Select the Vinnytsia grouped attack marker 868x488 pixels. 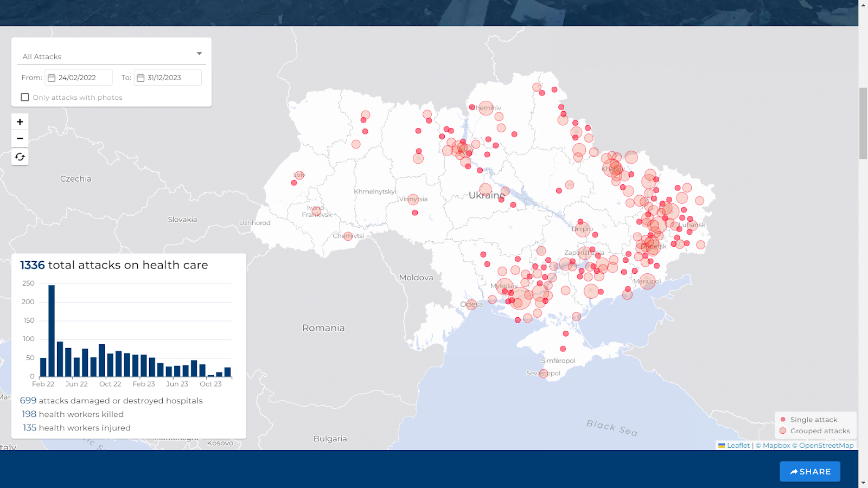[413, 200]
